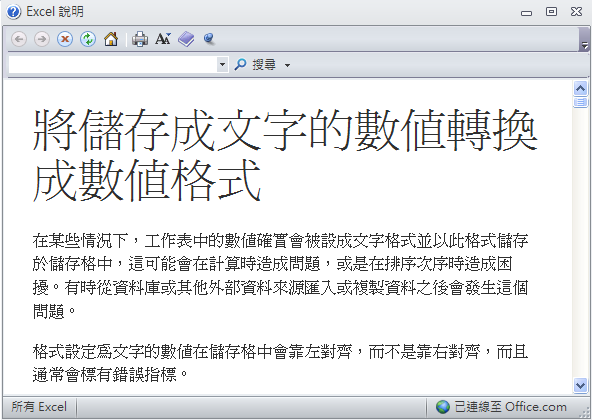Print the help topic
Image resolution: width=592 pixels, height=420 pixels.
pyautogui.click(x=140, y=39)
